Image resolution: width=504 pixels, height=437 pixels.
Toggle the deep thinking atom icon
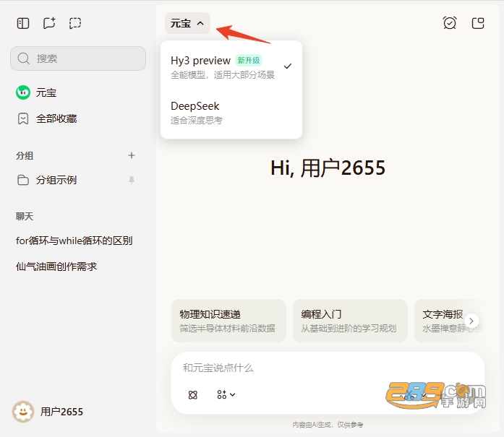[192, 394]
